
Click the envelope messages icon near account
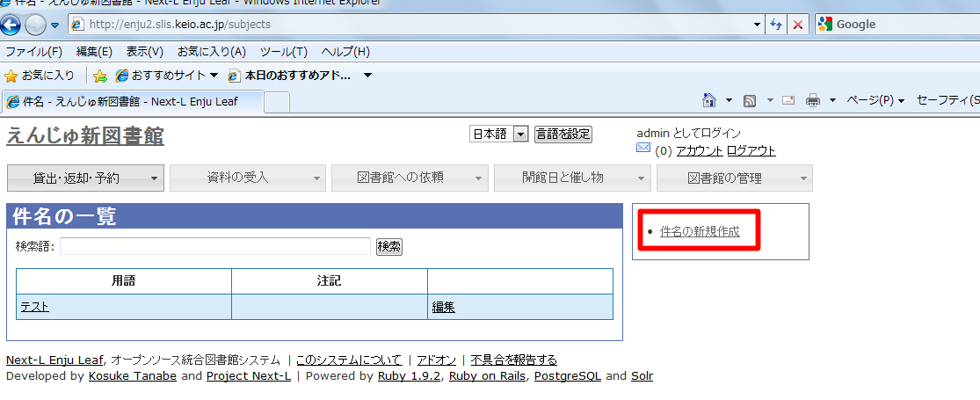(643, 149)
